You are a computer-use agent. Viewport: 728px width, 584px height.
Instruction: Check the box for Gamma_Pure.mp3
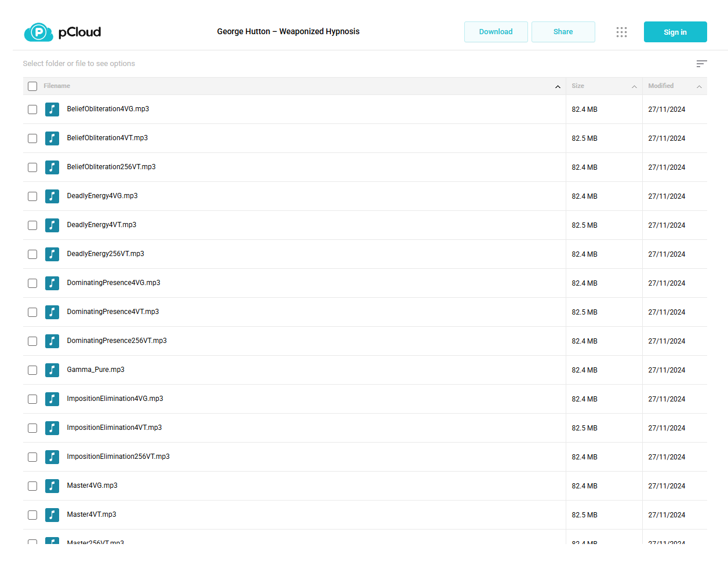click(x=32, y=370)
